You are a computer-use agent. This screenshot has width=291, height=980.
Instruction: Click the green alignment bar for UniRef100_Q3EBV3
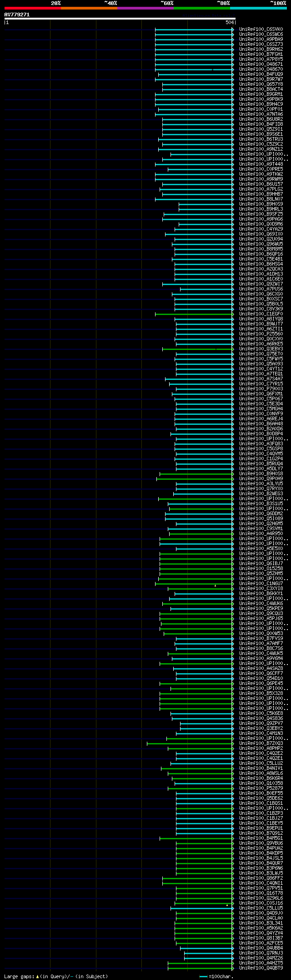coord(198,349)
